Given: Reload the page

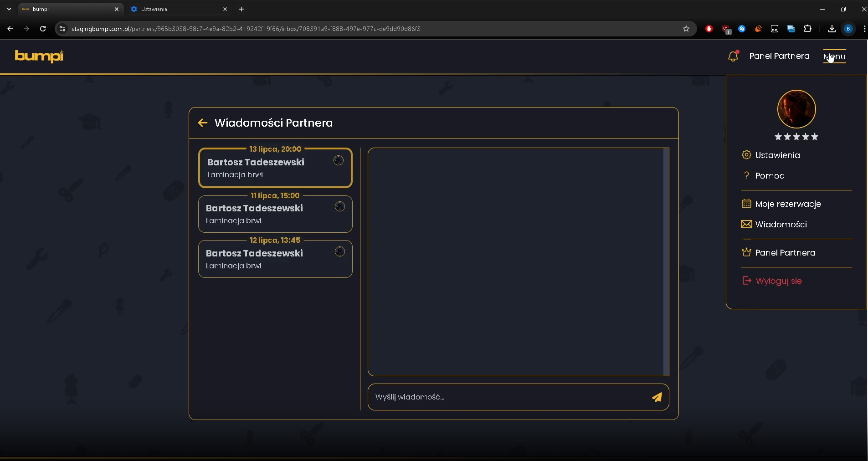Looking at the screenshot, I should click(x=43, y=29).
